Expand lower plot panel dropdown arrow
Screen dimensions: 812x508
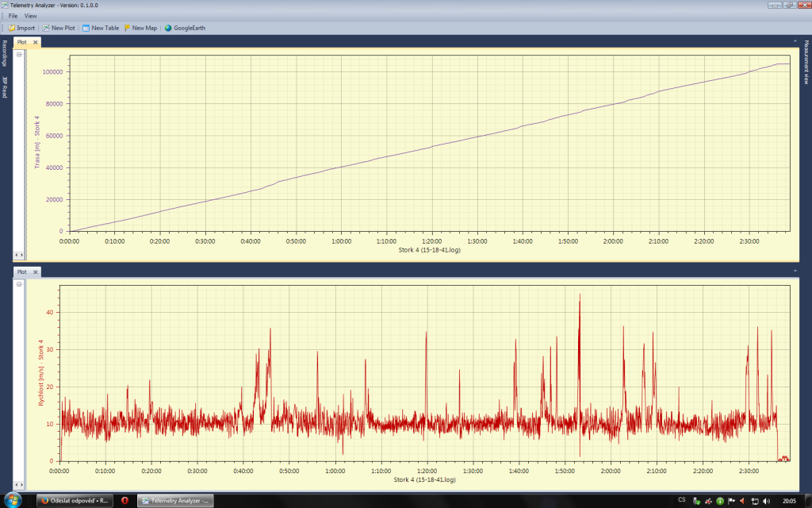(795, 271)
